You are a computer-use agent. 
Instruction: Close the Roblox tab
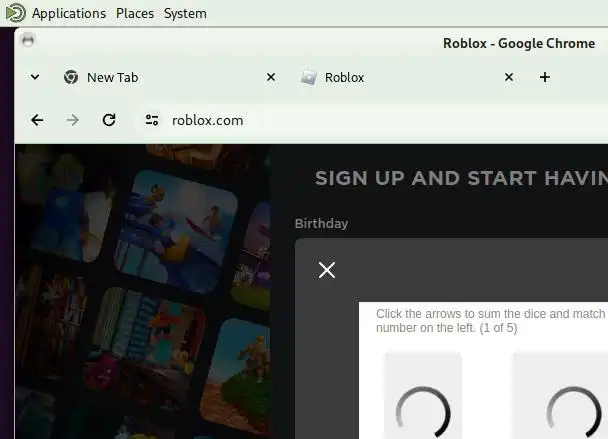click(509, 77)
